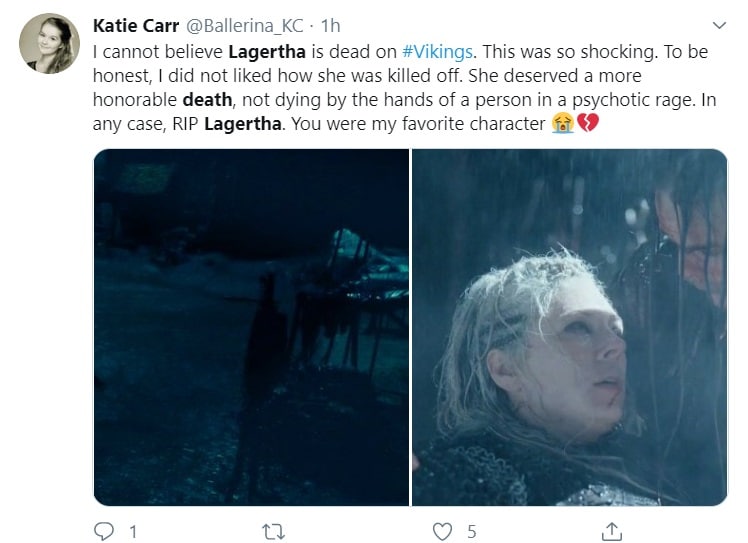
Task: Click the reply speech bubble icon
Action: [x=104, y=531]
